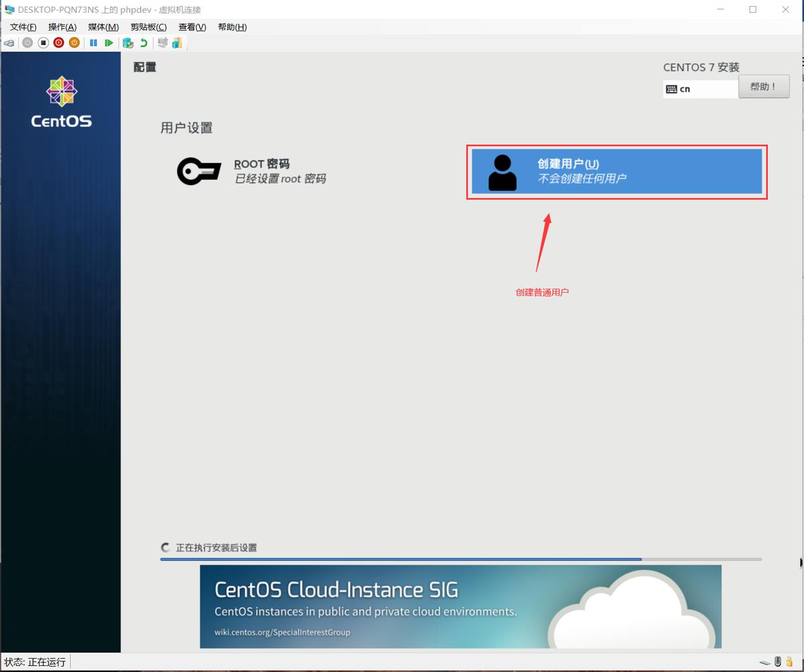
Task: Click the red Shut Down icon
Action: pyautogui.click(x=58, y=43)
